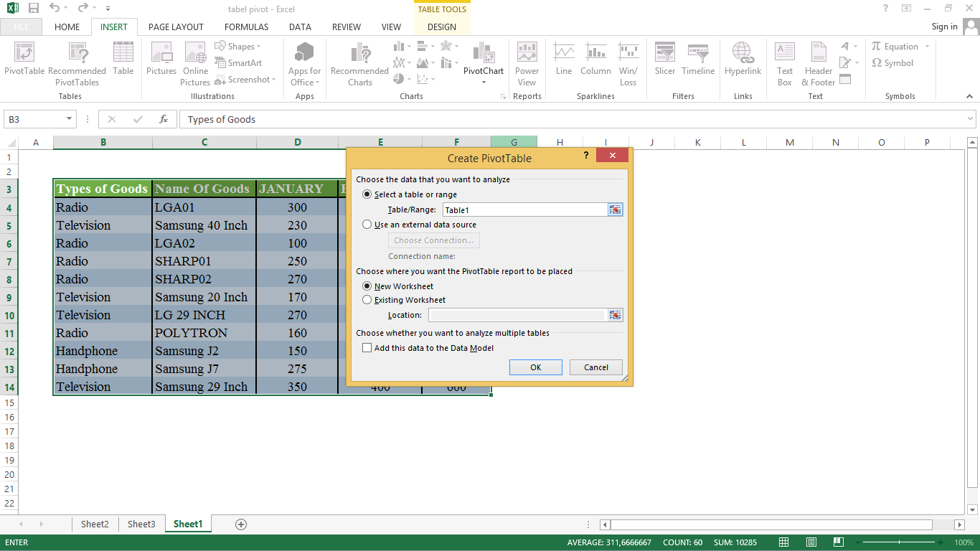Switch to the PAGE LAYOUT tab
This screenshot has width=980, height=551.
(176, 27)
